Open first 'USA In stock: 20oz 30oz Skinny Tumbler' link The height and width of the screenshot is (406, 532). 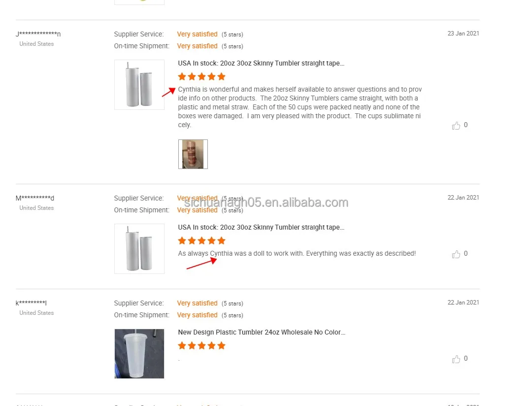click(261, 63)
